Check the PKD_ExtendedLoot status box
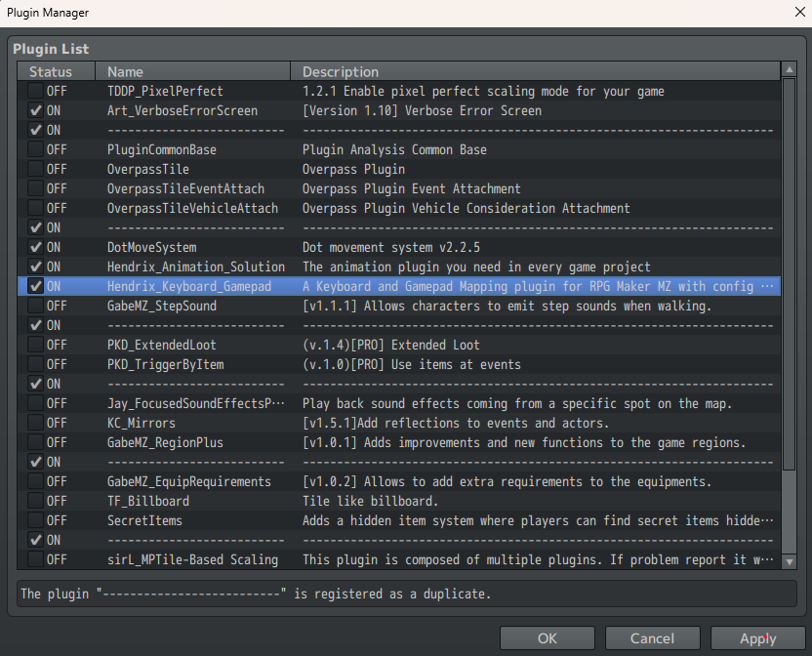The height and width of the screenshot is (656, 812). (x=35, y=345)
